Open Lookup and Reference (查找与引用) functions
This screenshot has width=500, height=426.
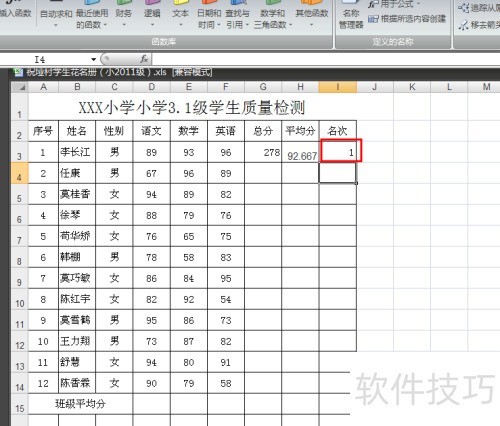coord(237,15)
